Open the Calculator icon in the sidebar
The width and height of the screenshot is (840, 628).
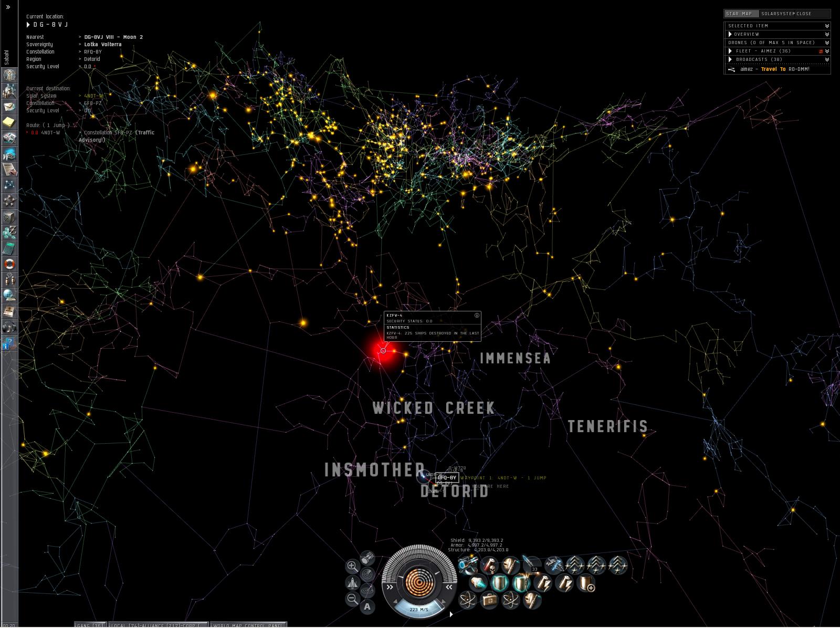click(9, 248)
